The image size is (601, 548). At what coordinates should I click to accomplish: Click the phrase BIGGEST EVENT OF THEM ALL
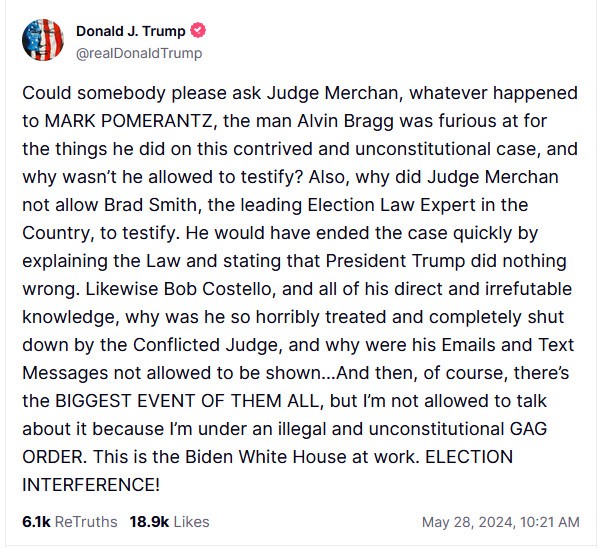(187, 401)
